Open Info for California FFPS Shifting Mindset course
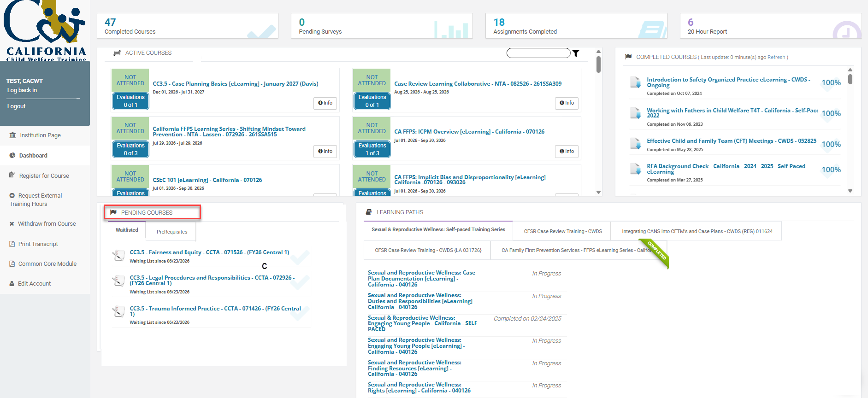Screen dimensions: 868x398 [325, 152]
